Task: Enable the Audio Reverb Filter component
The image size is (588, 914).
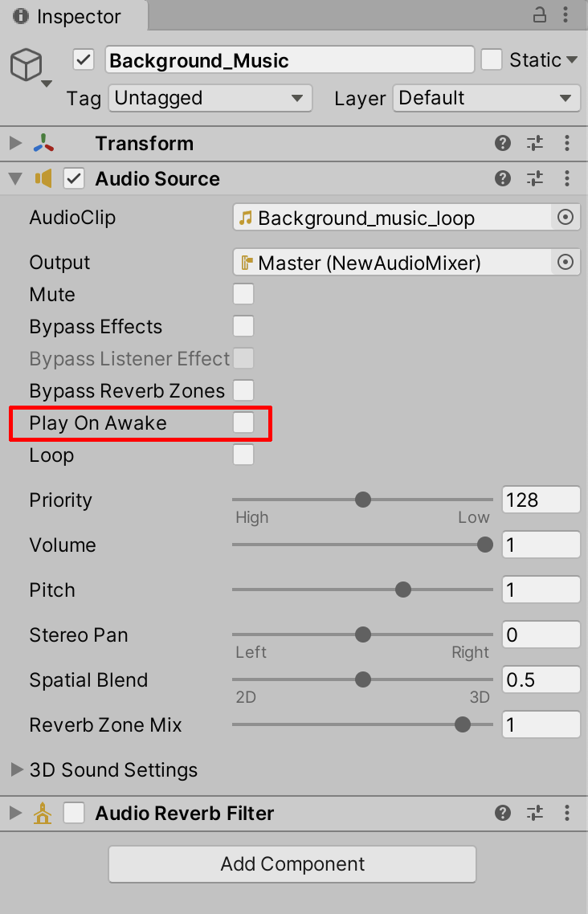Action: click(x=74, y=813)
